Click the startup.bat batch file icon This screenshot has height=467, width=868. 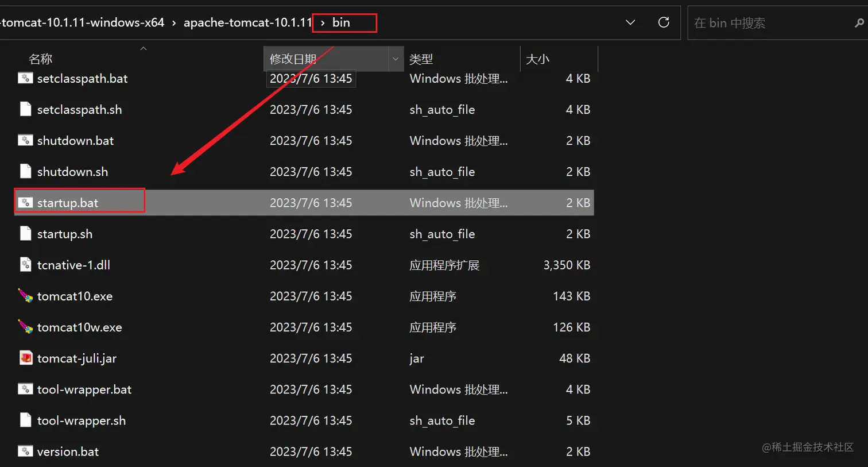coord(25,202)
